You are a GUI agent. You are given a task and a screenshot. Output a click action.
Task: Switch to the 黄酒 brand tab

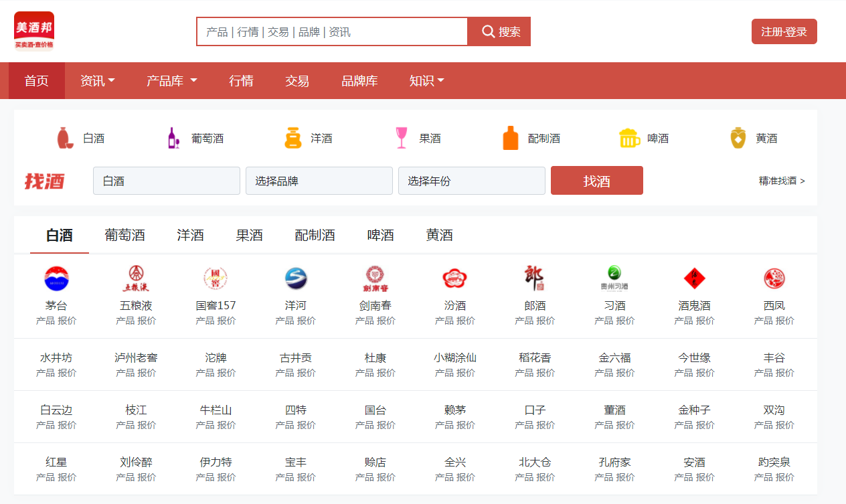(x=440, y=235)
